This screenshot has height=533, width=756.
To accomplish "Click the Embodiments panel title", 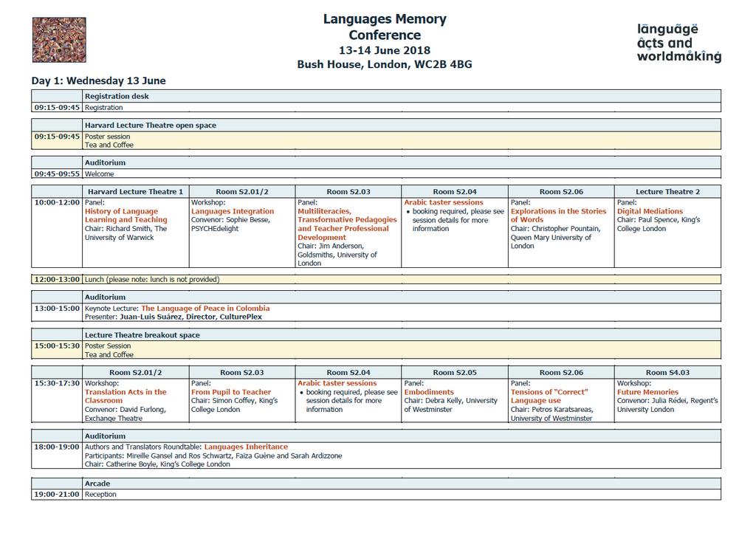I will tap(429, 392).
